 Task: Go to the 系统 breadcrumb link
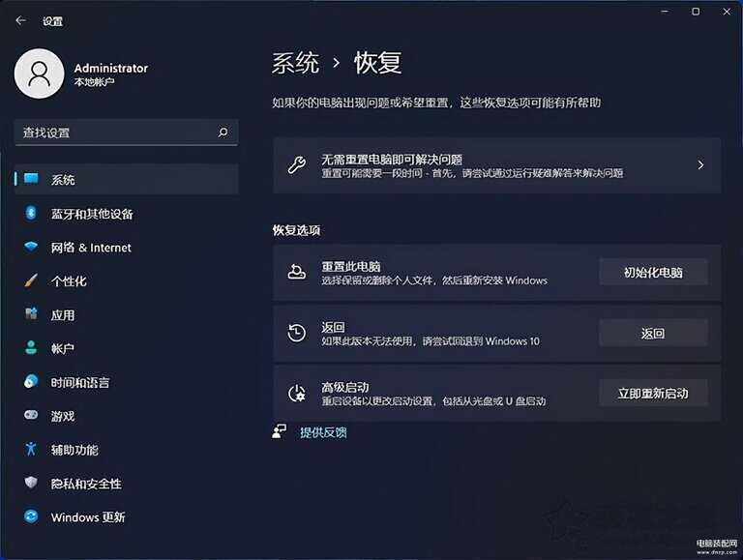[295, 64]
